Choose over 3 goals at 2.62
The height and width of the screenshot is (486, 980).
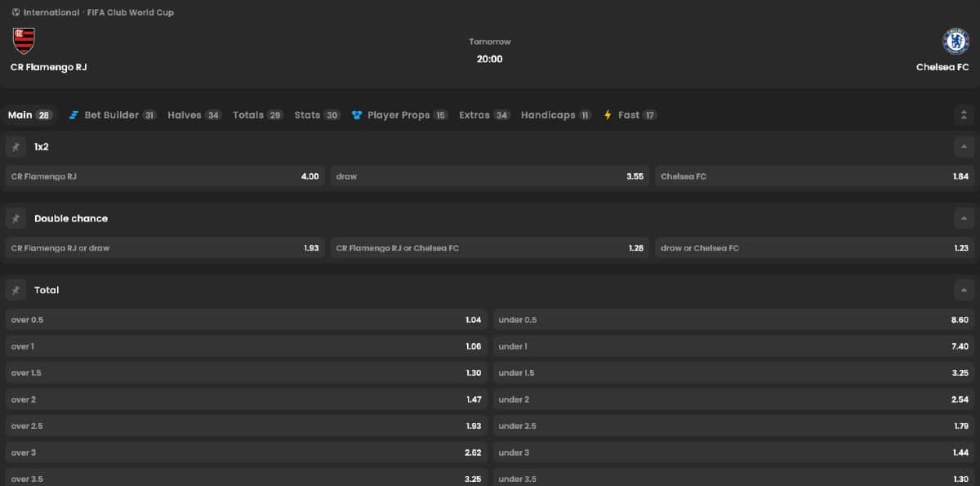(247, 453)
